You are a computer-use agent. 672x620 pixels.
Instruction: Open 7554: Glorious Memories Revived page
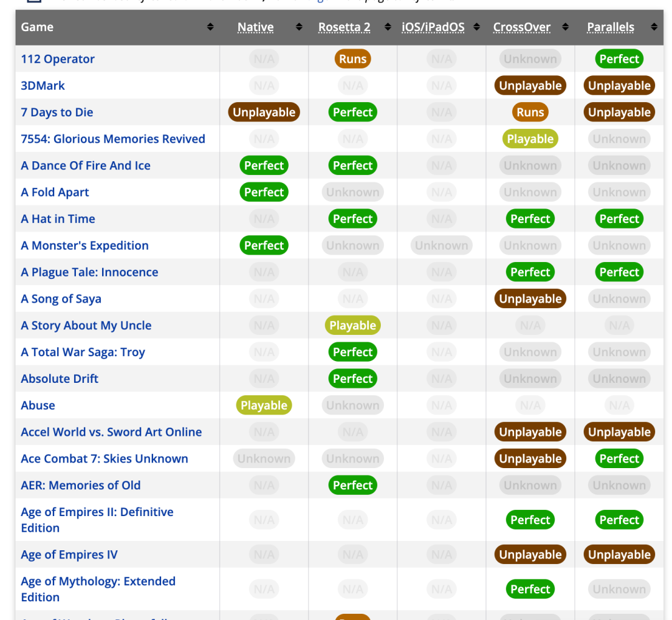pyautogui.click(x=113, y=139)
